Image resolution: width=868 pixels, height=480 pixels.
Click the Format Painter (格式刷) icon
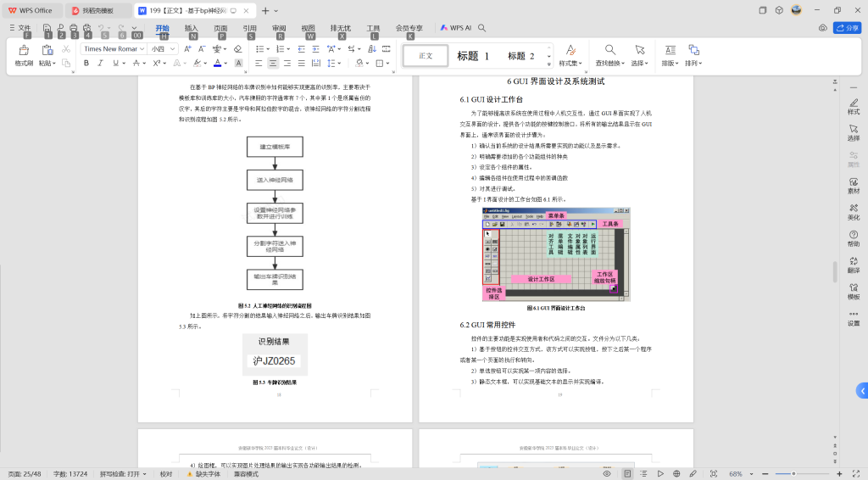click(x=23, y=50)
